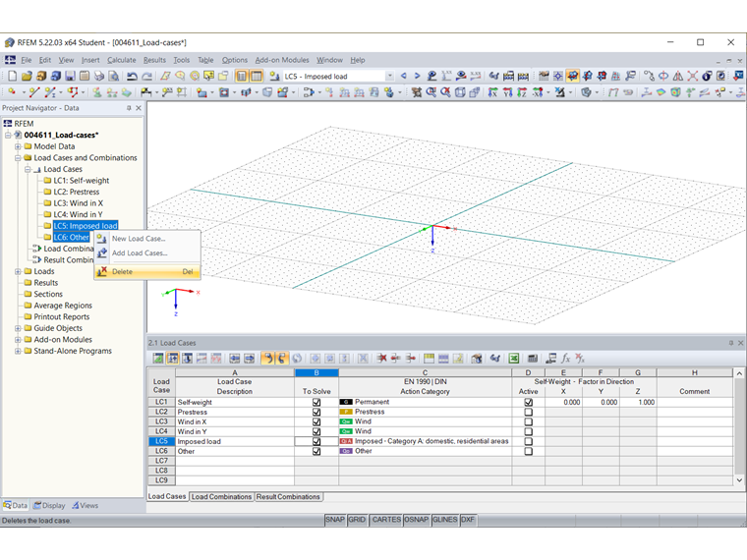This screenshot has width=747, height=560.
Task: Click the delete row red X table icon
Action: click(x=381, y=358)
